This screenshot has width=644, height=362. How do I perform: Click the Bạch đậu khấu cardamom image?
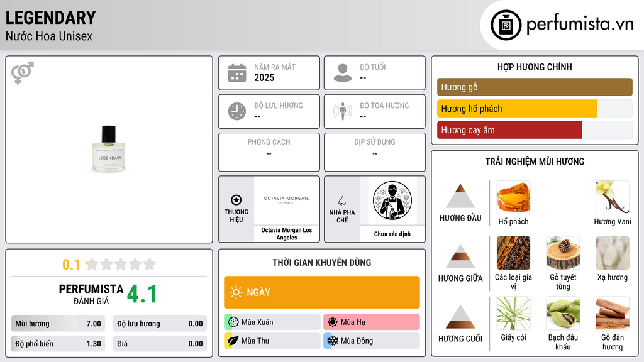click(x=563, y=313)
